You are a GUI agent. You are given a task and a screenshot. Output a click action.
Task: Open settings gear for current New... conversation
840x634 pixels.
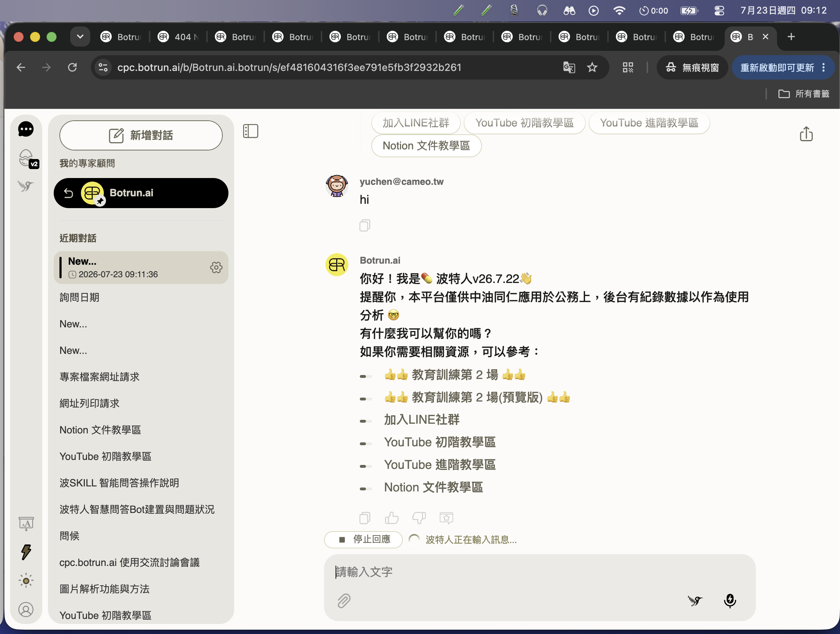tap(216, 268)
